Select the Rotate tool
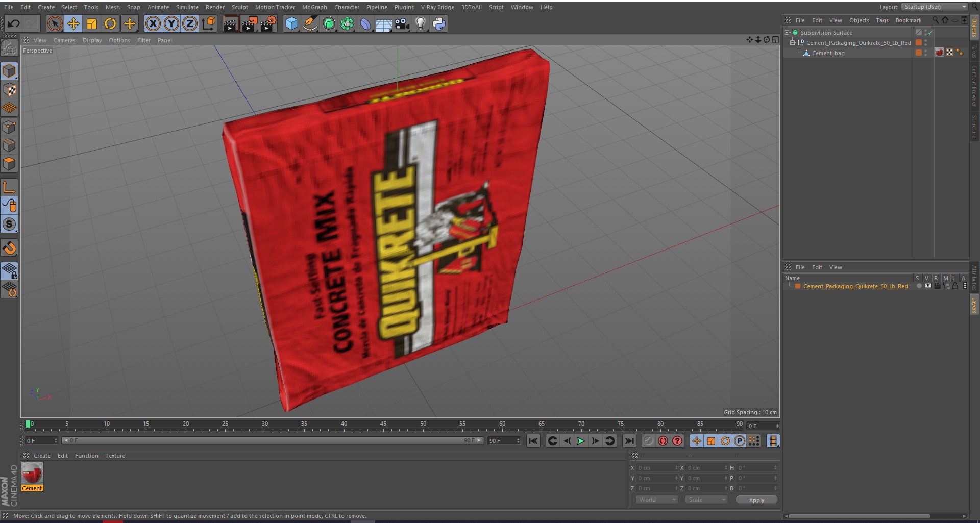 click(x=110, y=23)
